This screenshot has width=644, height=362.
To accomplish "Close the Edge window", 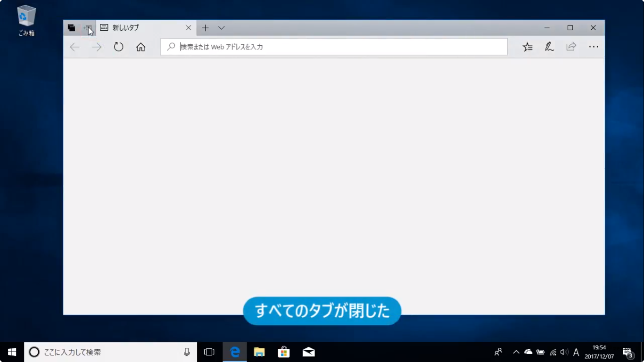I will point(593,28).
